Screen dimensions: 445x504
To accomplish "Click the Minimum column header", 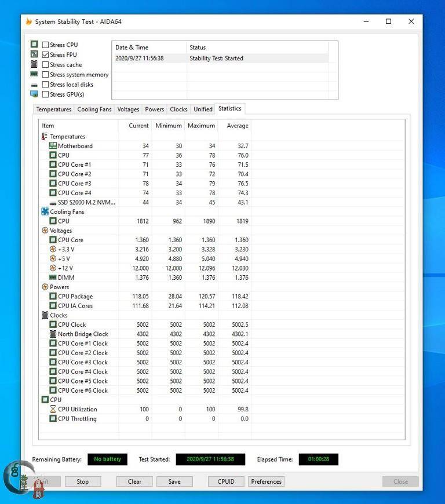I will pos(169,126).
